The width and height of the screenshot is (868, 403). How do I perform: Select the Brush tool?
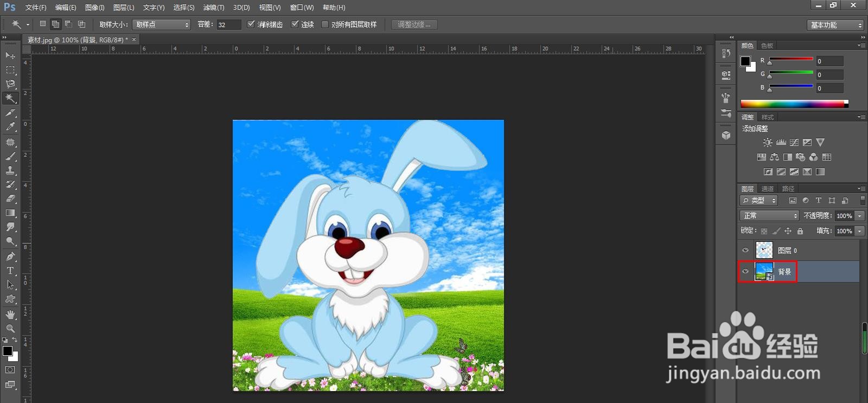pos(10,156)
